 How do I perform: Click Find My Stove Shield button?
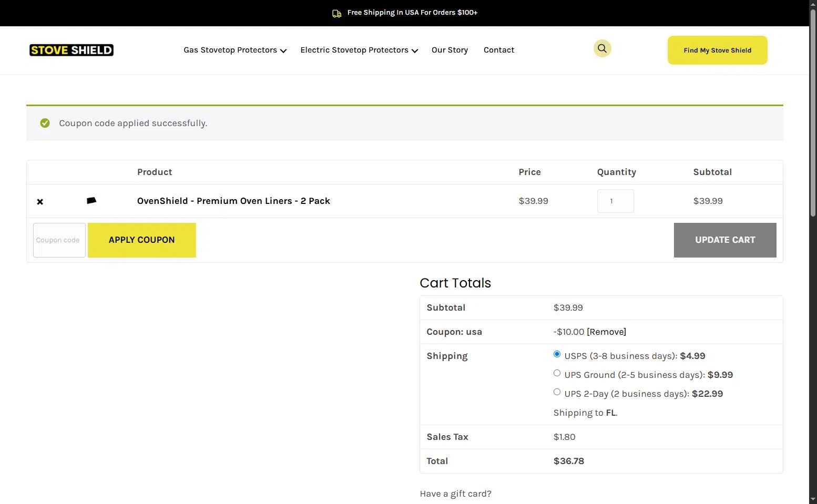pos(717,50)
